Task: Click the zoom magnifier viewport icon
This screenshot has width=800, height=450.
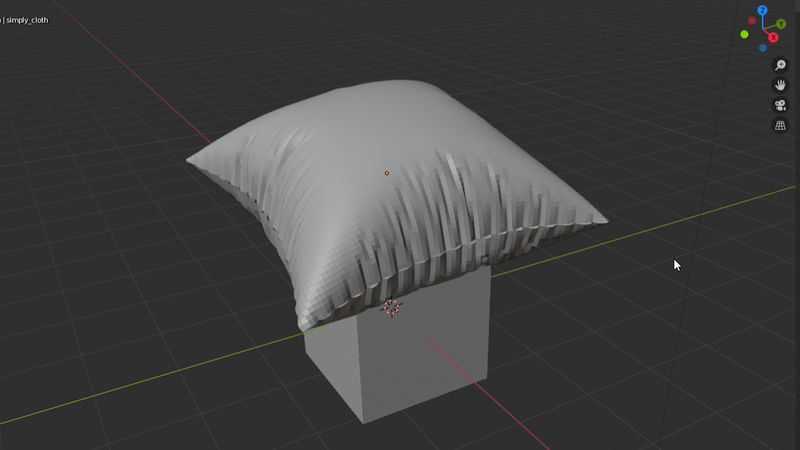Action: point(780,65)
